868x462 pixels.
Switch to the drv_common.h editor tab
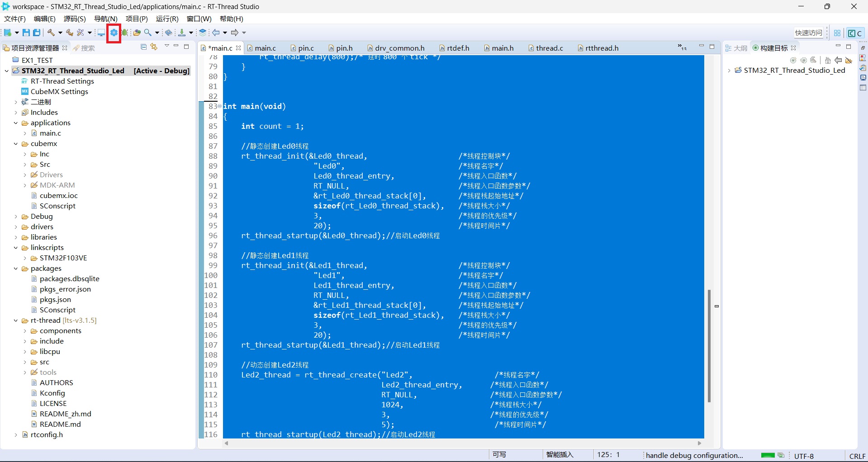[x=395, y=48]
